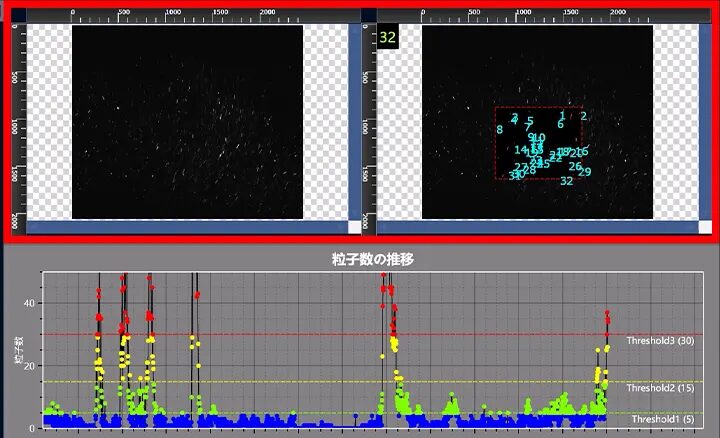Click the cyan particle label 8

click(500, 130)
